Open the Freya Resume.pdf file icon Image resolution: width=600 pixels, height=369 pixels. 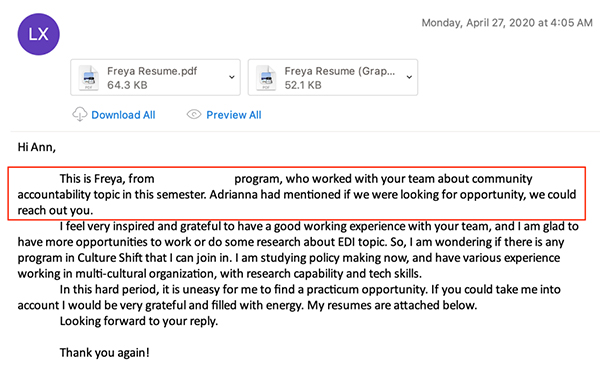[x=89, y=78]
